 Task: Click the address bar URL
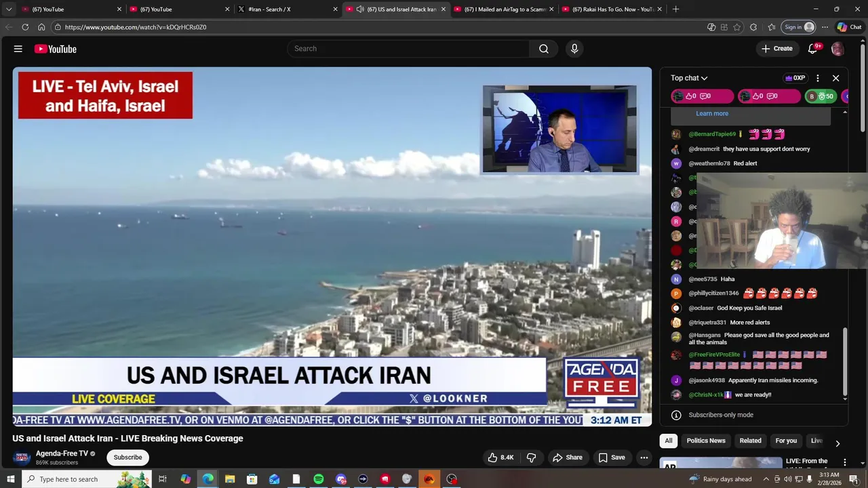(136, 27)
